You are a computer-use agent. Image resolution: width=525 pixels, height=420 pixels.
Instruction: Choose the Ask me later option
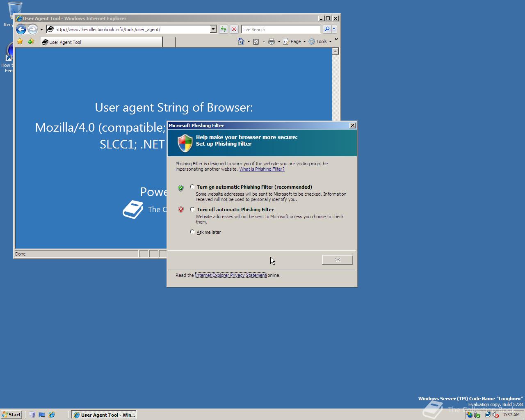tap(192, 232)
